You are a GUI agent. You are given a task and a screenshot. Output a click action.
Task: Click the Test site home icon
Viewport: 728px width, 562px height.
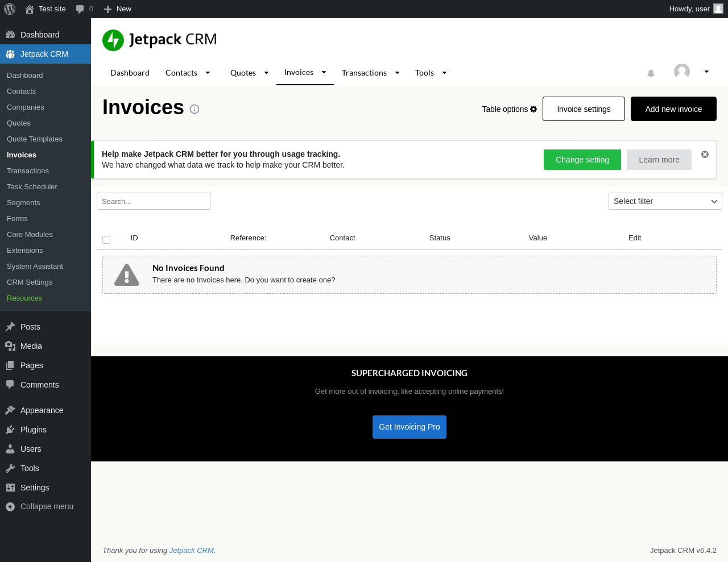click(30, 9)
